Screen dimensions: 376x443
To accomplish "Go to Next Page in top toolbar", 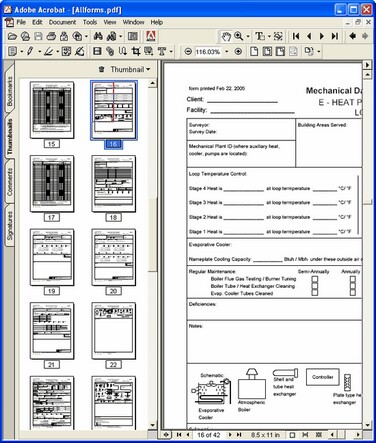I will 322,36.
